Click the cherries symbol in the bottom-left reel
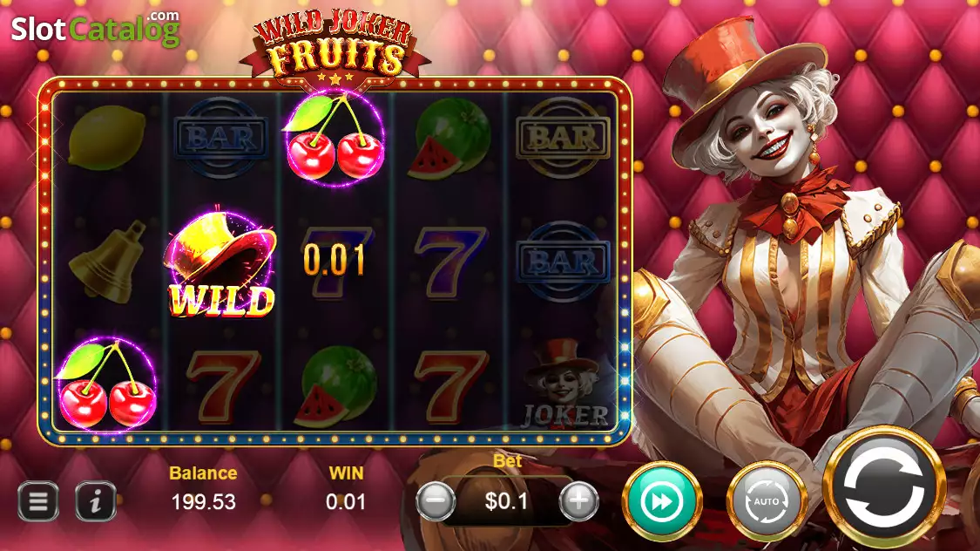 click(x=107, y=384)
